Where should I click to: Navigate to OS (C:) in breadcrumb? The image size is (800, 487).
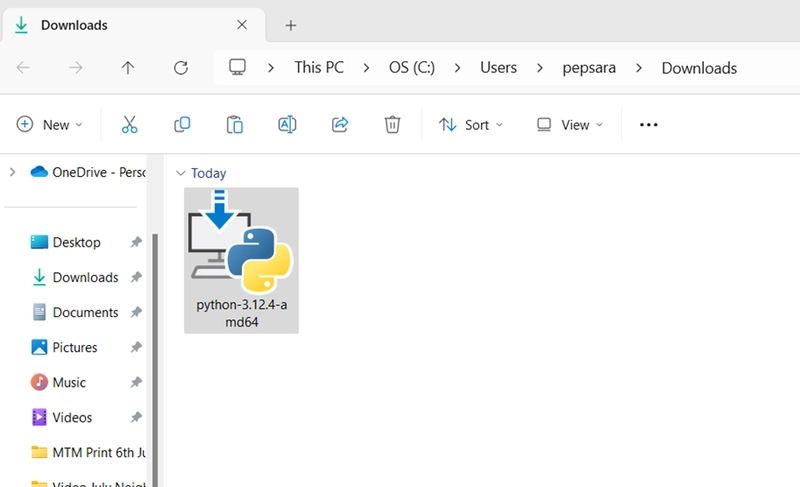(x=412, y=67)
